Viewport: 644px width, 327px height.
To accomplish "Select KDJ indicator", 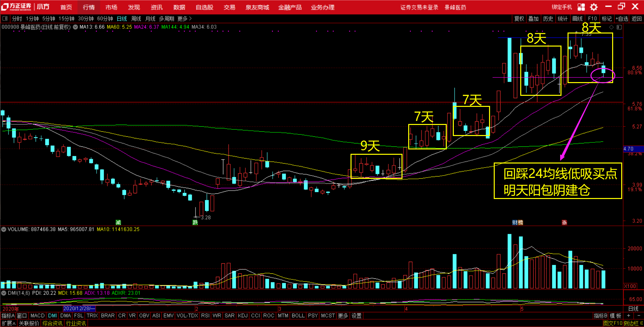I will (243, 316).
